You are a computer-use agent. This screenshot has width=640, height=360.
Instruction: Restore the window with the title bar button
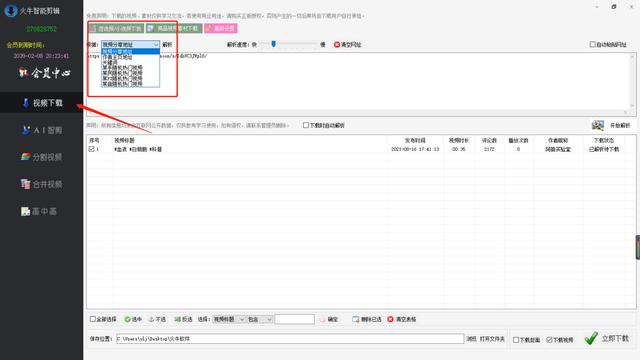point(614,7)
